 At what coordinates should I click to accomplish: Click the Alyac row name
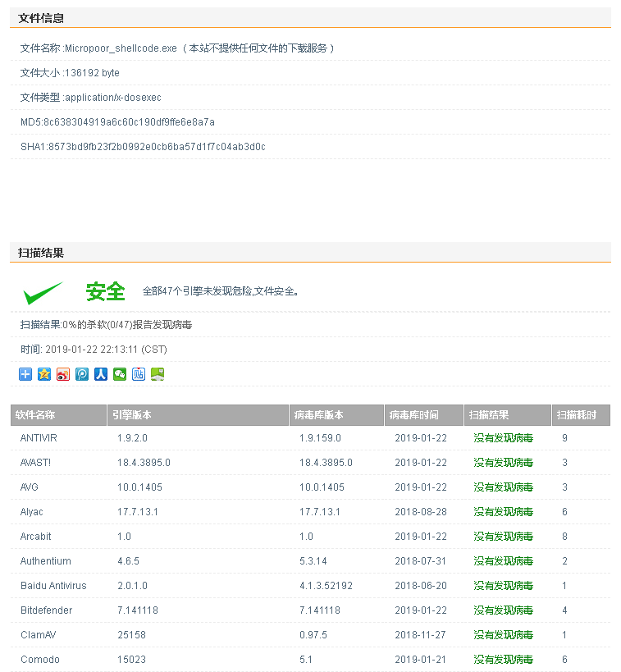tap(32, 512)
